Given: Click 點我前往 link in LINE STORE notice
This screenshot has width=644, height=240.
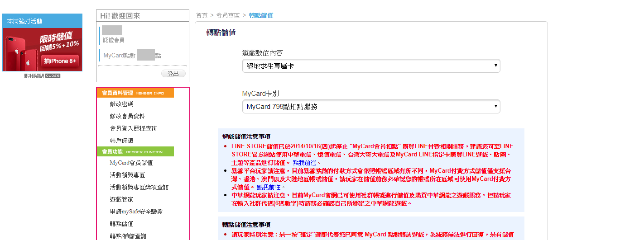Looking at the screenshot, I should pos(304,163).
